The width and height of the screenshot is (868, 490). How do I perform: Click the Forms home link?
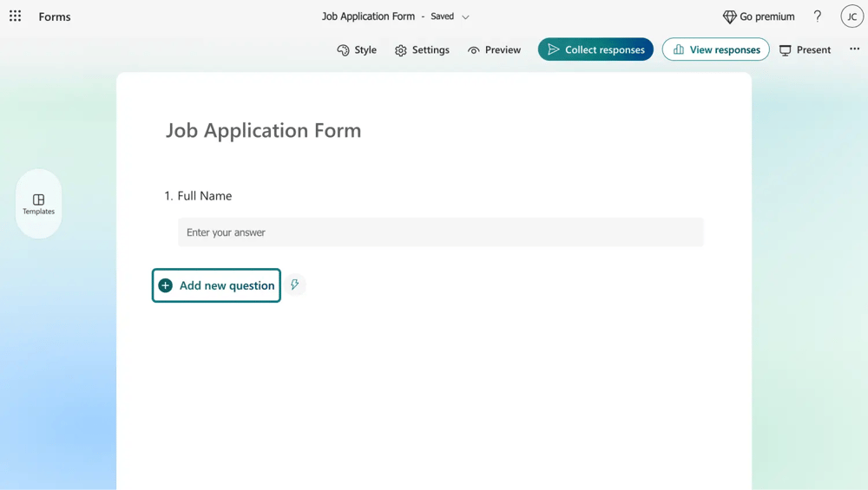[x=55, y=16]
